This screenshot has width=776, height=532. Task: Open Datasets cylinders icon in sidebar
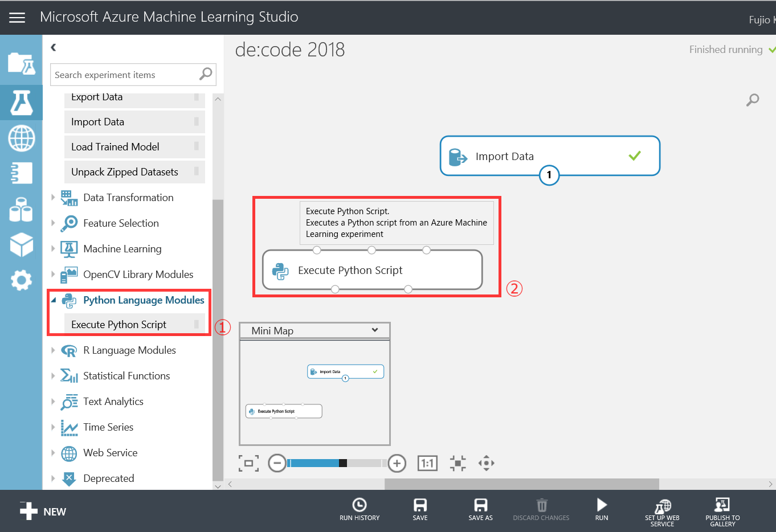pos(21,209)
